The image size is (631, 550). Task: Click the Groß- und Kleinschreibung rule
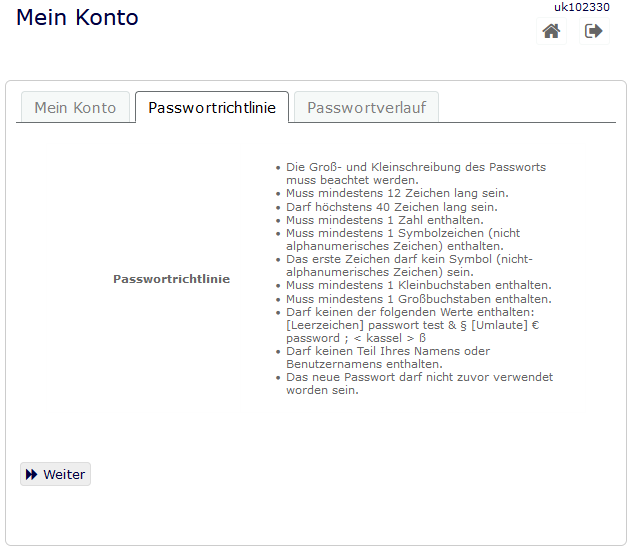point(415,174)
